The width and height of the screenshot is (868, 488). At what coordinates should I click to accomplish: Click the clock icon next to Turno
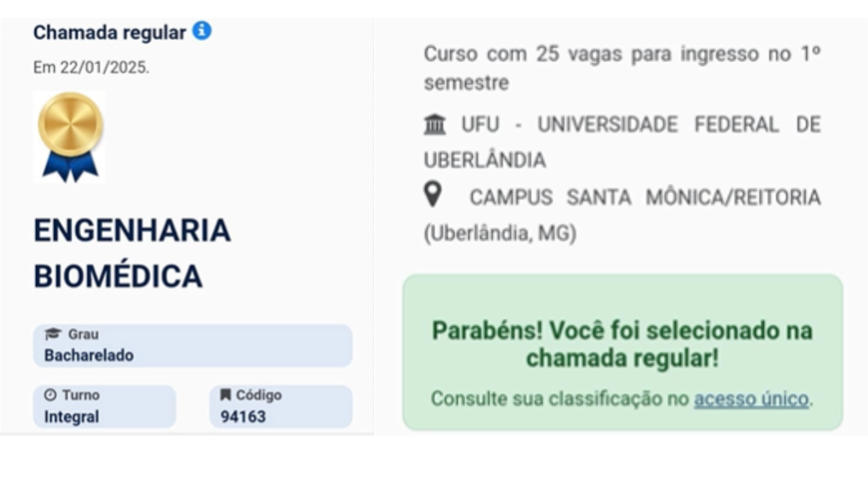(50, 395)
